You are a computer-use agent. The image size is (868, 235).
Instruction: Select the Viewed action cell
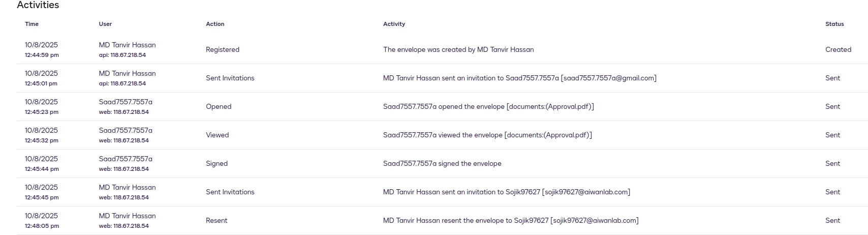(217, 135)
